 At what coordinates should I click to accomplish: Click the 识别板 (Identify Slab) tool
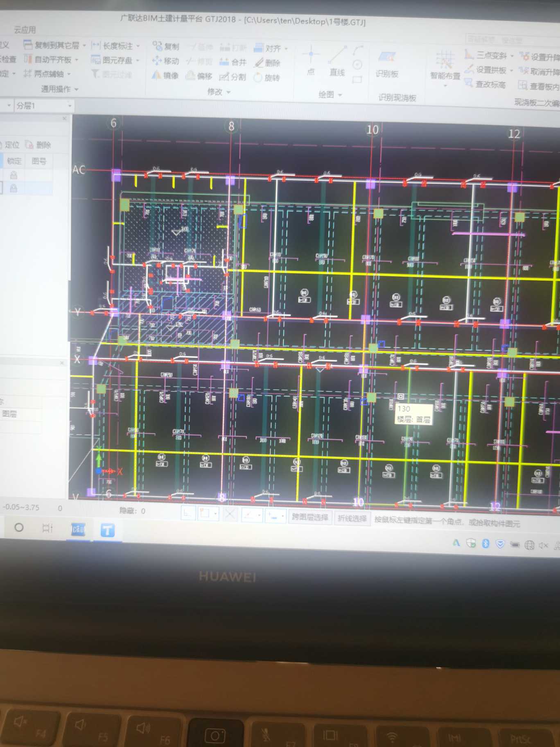(x=387, y=64)
